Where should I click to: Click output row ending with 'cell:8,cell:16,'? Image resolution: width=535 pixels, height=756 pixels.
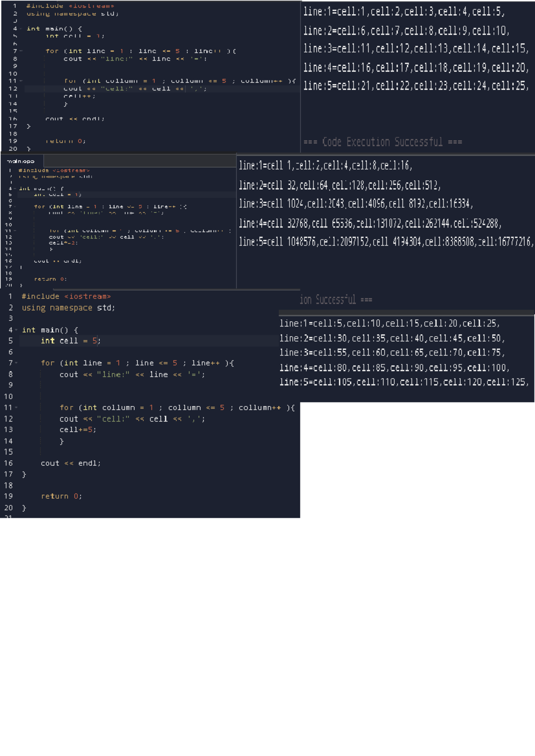coord(325,165)
